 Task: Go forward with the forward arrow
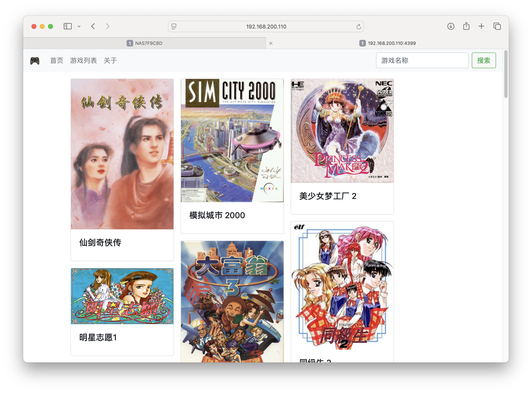(x=108, y=26)
